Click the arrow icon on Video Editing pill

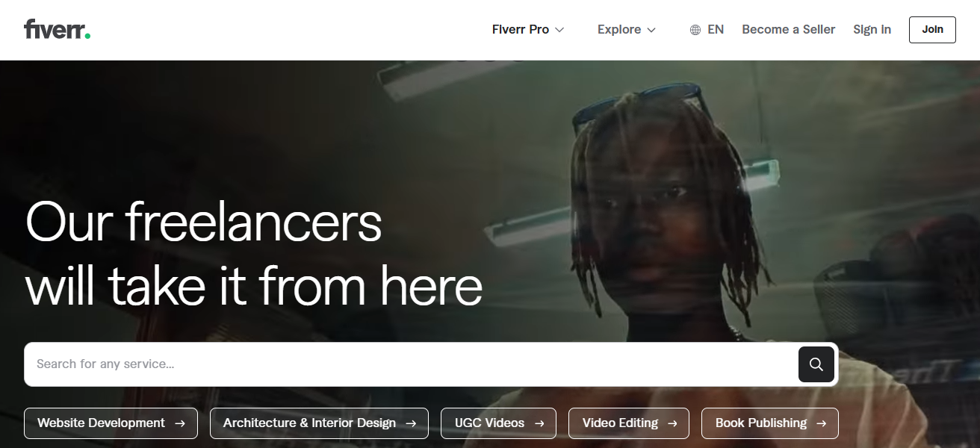(673, 423)
